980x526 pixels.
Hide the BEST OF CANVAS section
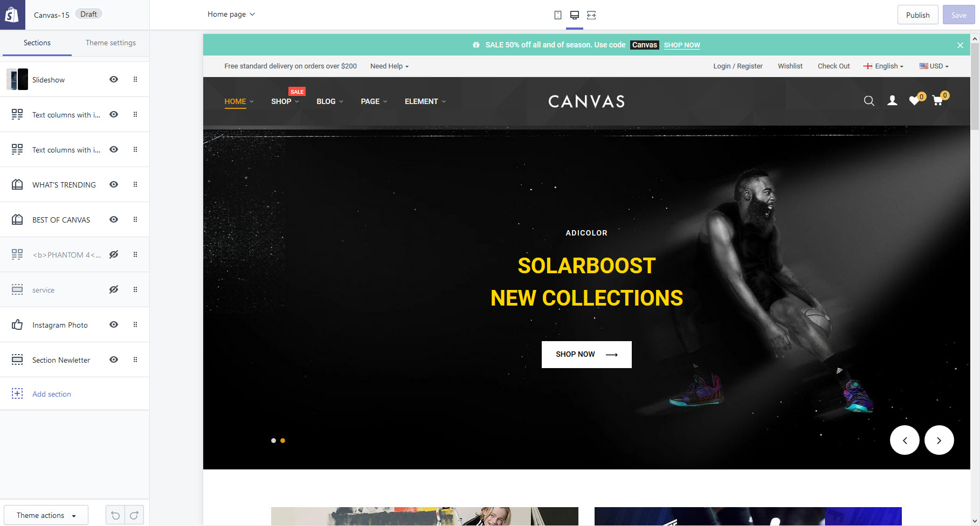point(114,219)
